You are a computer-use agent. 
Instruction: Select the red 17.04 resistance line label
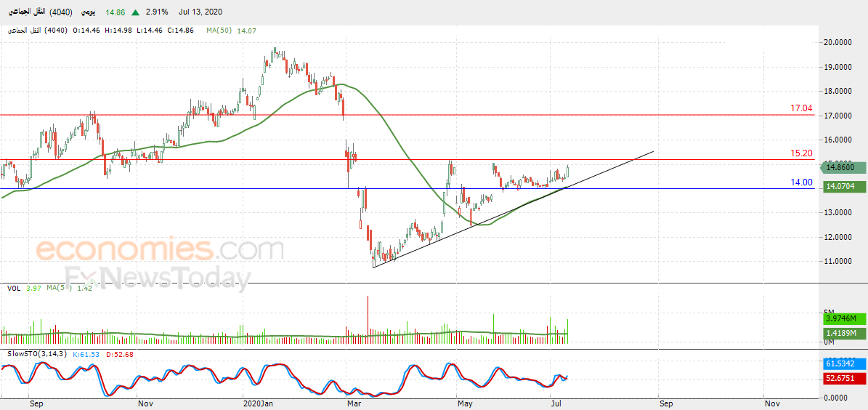[x=801, y=108]
